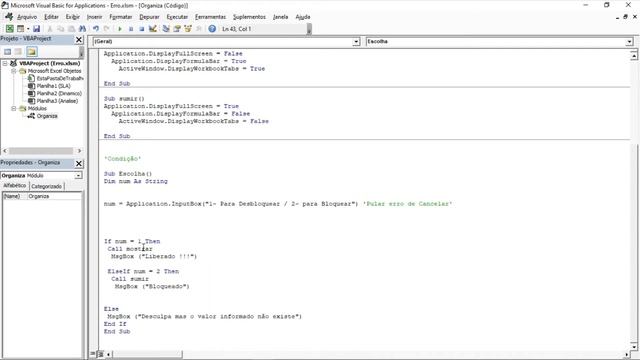Run the macro with the green play icon

pyautogui.click(x=120, y=29)
